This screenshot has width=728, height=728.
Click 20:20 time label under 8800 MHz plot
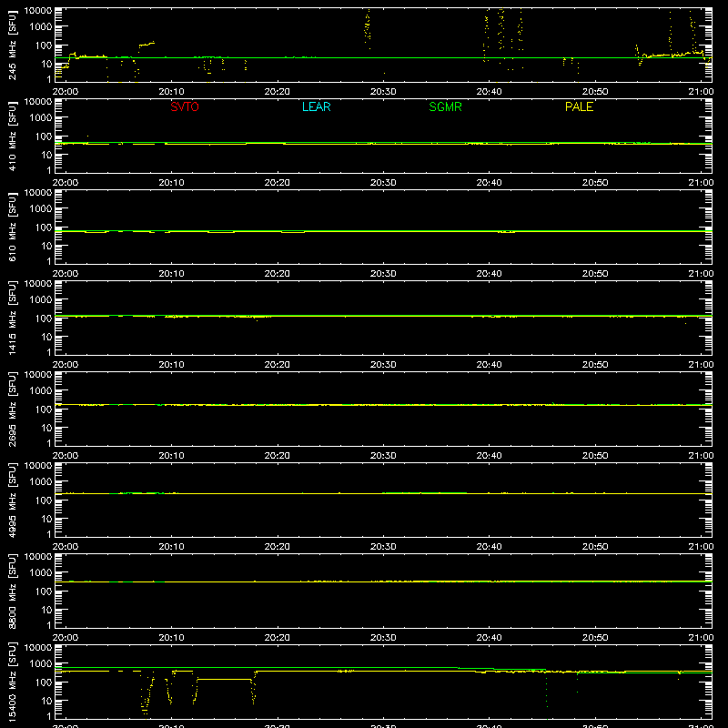click(x=278, y=638)
